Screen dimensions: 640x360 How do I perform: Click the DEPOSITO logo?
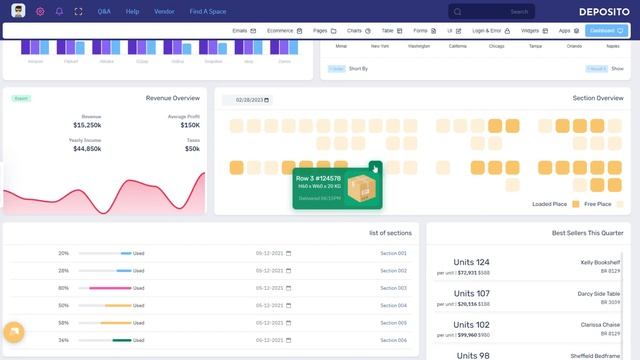(604, 12)
